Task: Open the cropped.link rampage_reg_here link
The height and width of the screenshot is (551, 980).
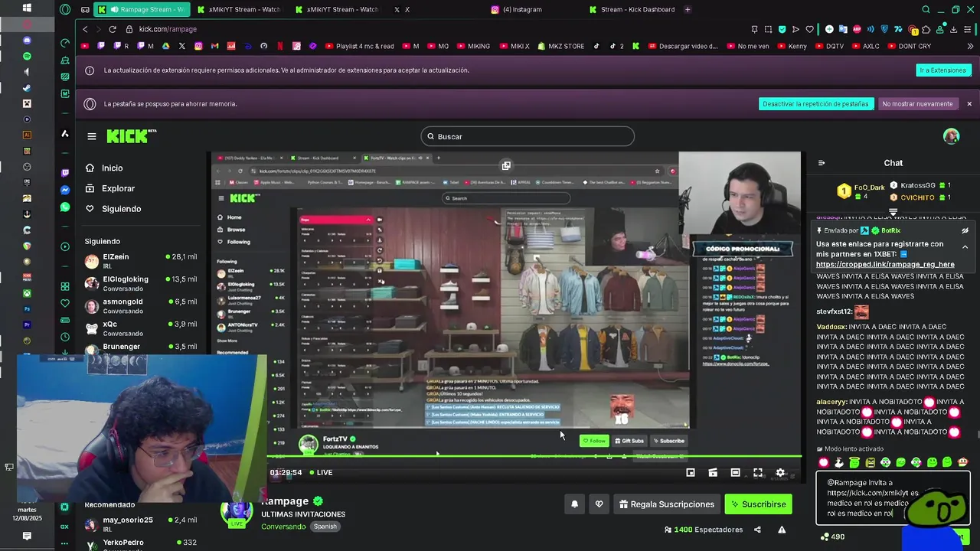Action: pos(885,264)
